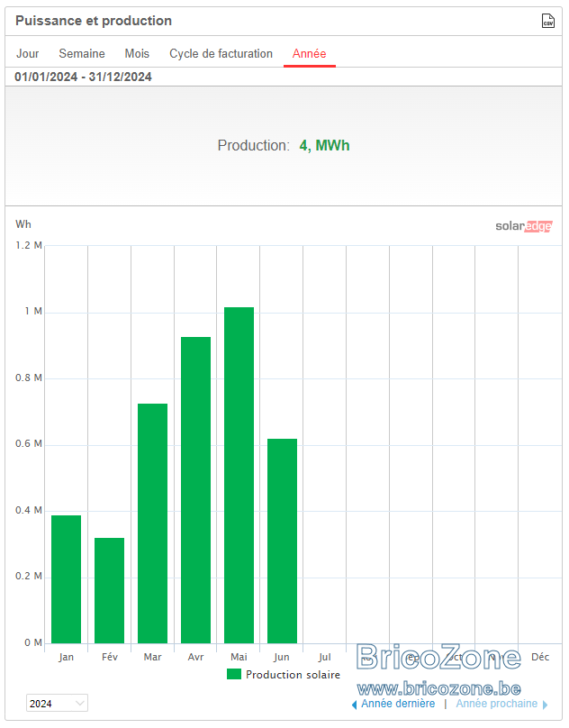Switch to the Jour tab
The height and width of the screenshot is (728, 569).
click(x=28, y=54)
